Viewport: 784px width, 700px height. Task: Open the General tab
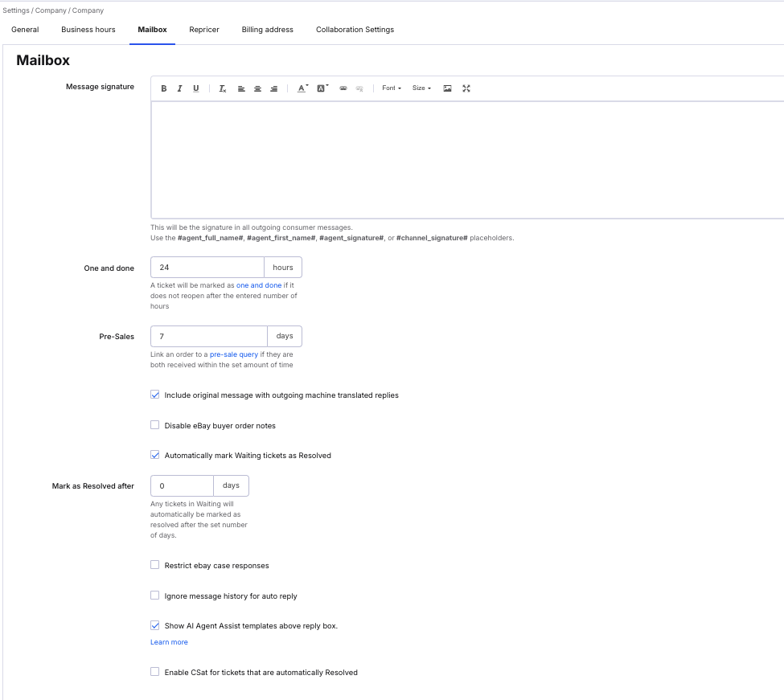(25, 30)
